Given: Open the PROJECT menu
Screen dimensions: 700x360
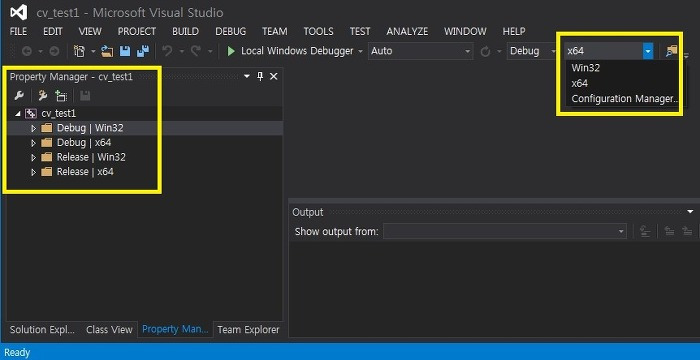Looking at the screenshot, I should click(x=137, y=31).
